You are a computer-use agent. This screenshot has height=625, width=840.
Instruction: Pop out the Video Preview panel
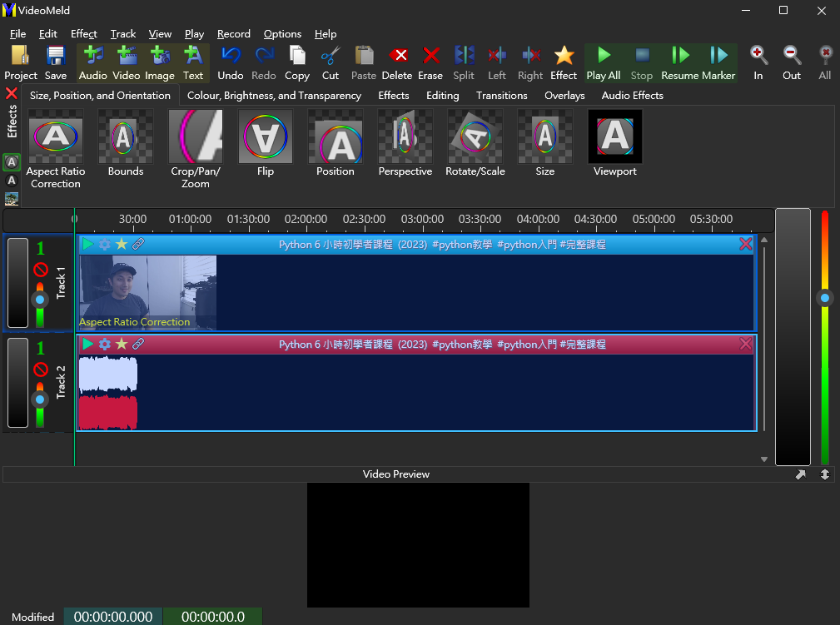[801, 474]
